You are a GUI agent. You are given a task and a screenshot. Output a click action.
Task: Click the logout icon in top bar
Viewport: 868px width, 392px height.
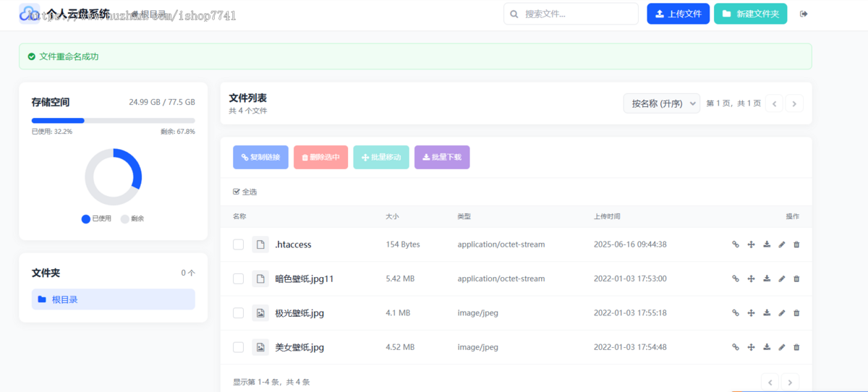(804, 14)
